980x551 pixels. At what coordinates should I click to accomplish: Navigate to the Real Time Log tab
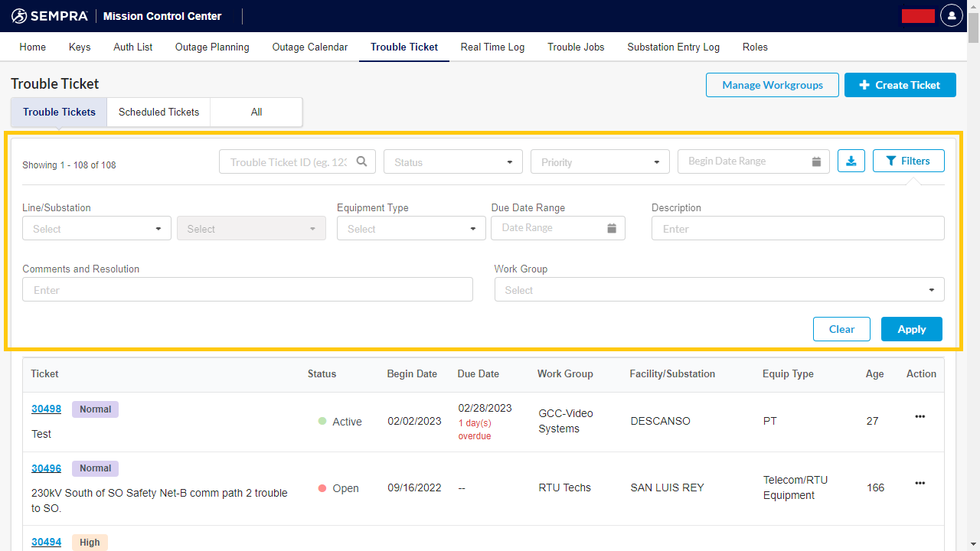coord(492,47)
